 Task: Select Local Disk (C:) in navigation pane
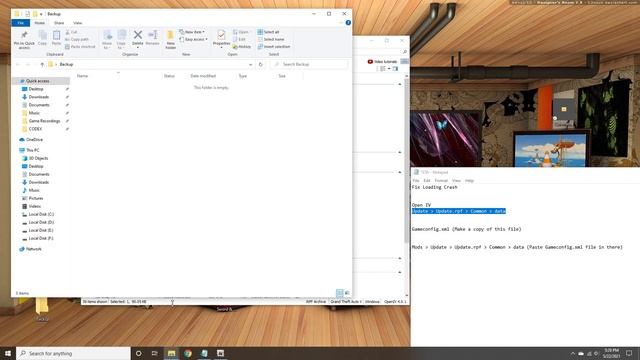(x=41, y=214)
